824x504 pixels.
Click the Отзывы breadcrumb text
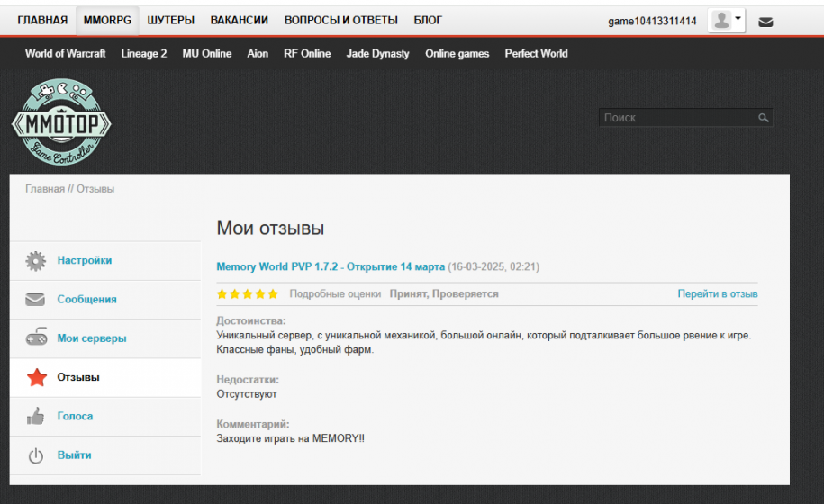(x=95, y=189)
